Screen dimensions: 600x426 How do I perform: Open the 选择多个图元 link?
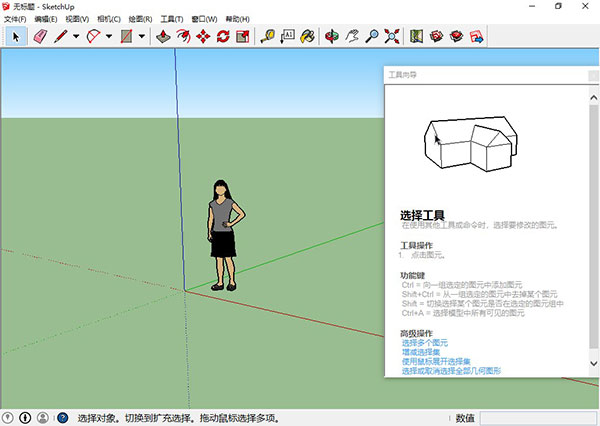click(x=425, y=343)
